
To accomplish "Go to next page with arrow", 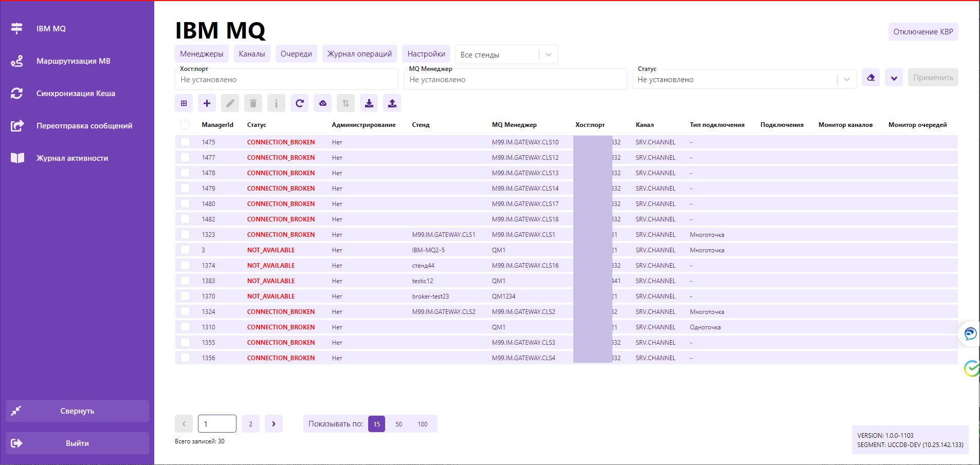I will [274, 424].
